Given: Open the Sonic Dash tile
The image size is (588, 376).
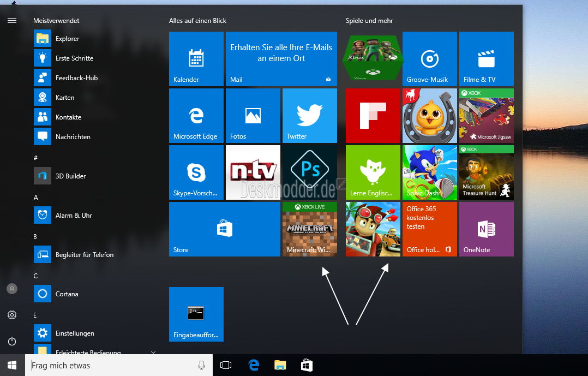Looking at the screenshot, I should [x=429, y=172].
